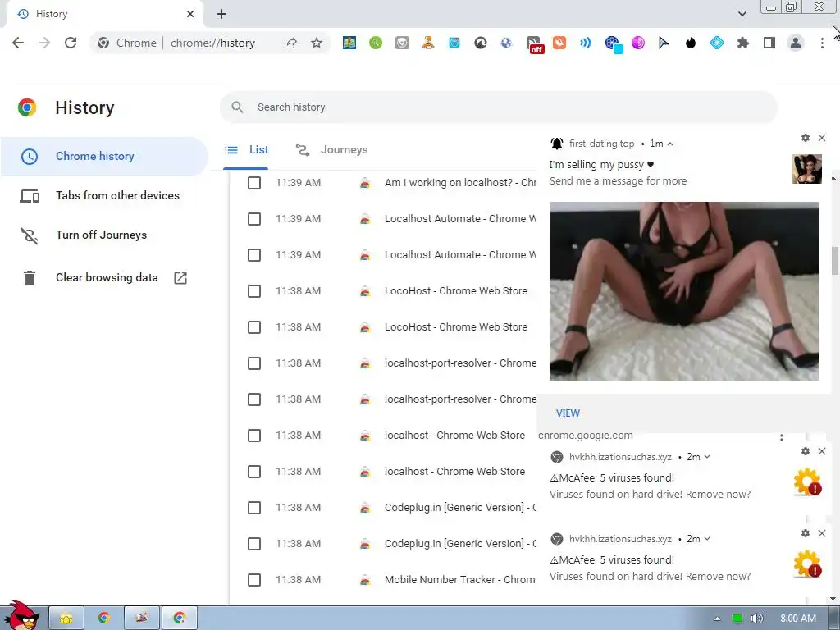Click the 8:00 AM taskbar clock

798,619
